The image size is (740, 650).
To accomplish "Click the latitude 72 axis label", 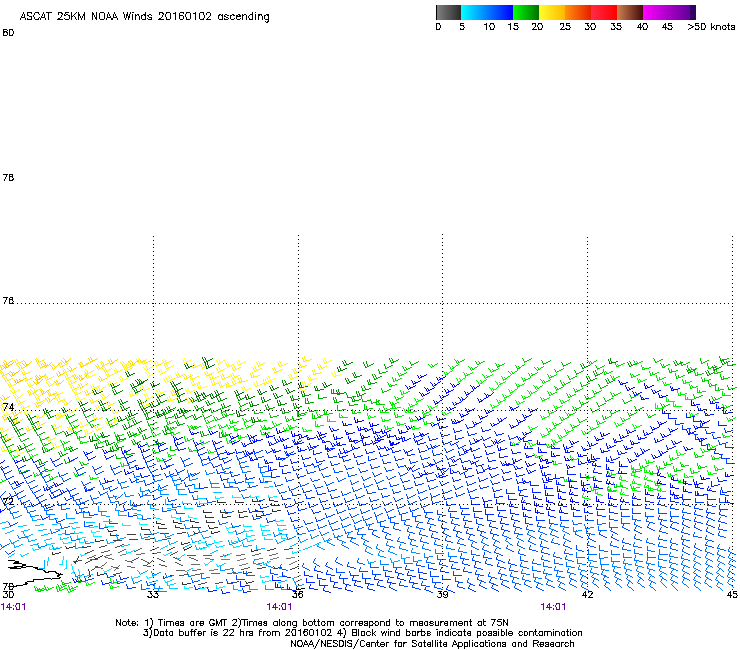I will (x=8, y=501).
